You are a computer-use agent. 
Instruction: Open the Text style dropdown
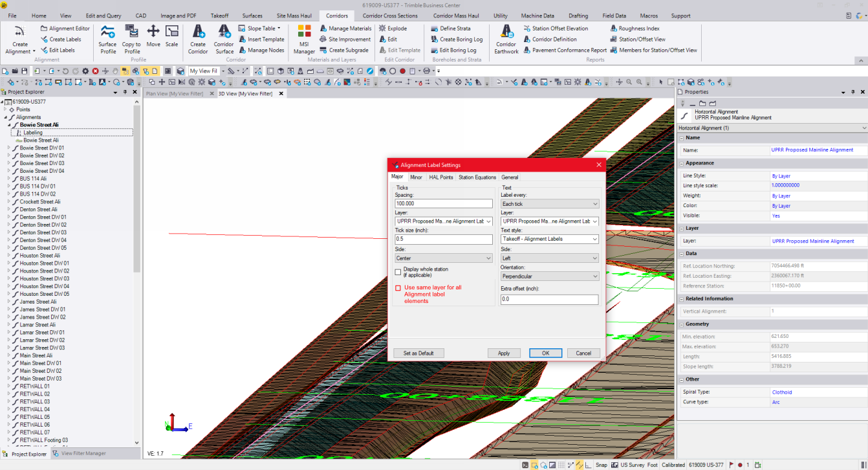click(x=550, y=239)
